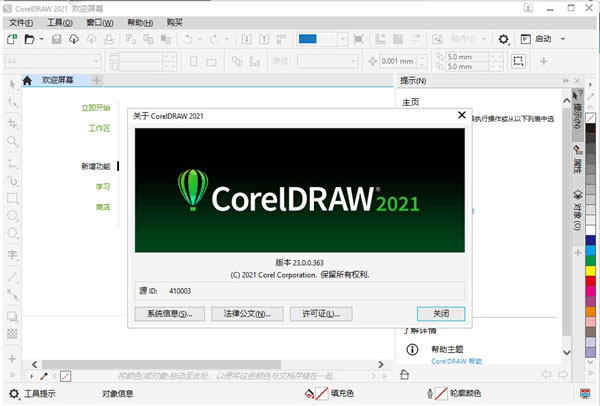The image size is (600, 406).
Task: Open the 启动 launcher dropdown
Action: 562,39
